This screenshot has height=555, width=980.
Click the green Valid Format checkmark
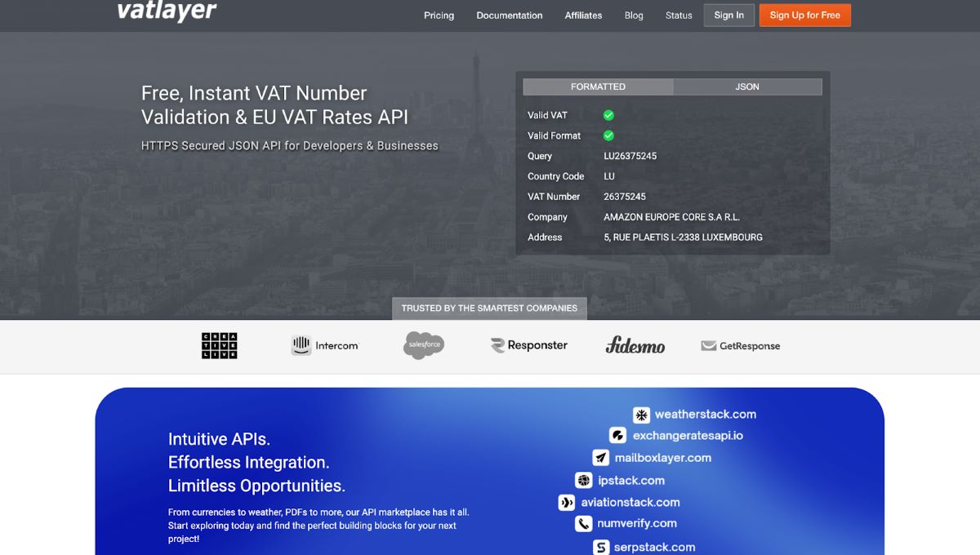pos(608,135)
